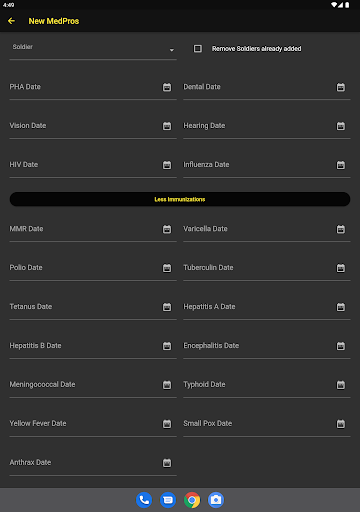Open calendar picker for PHA Date

(x=167, y=87)
